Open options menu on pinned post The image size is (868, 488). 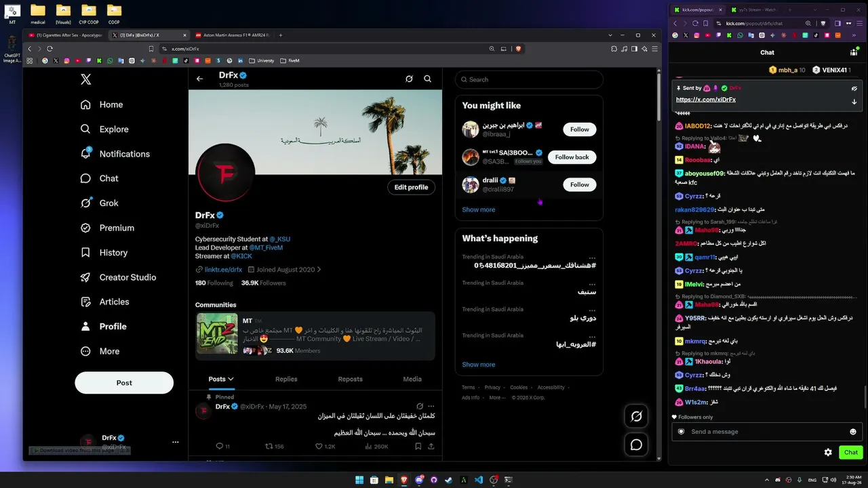431,407
